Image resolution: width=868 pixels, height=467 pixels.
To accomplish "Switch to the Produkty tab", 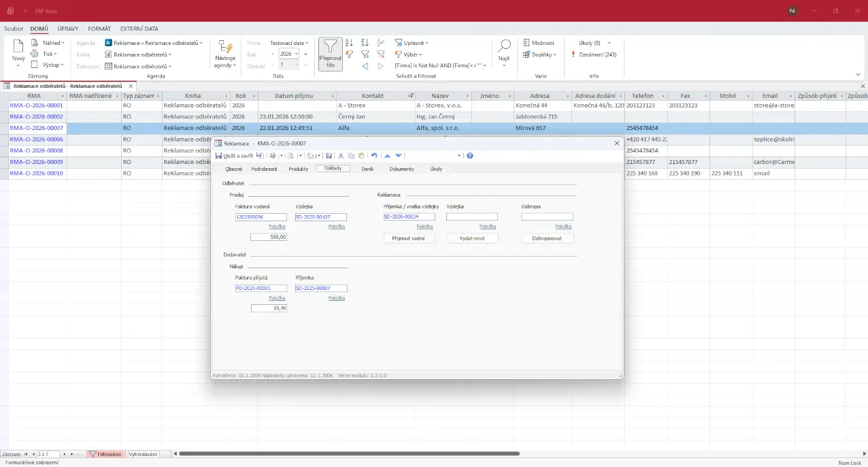I will point(298,169).
